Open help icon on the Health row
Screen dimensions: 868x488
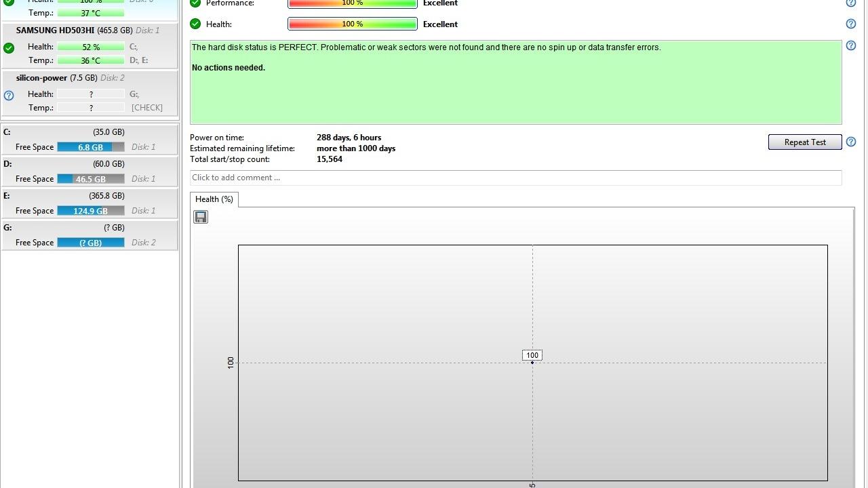point(851,24)
